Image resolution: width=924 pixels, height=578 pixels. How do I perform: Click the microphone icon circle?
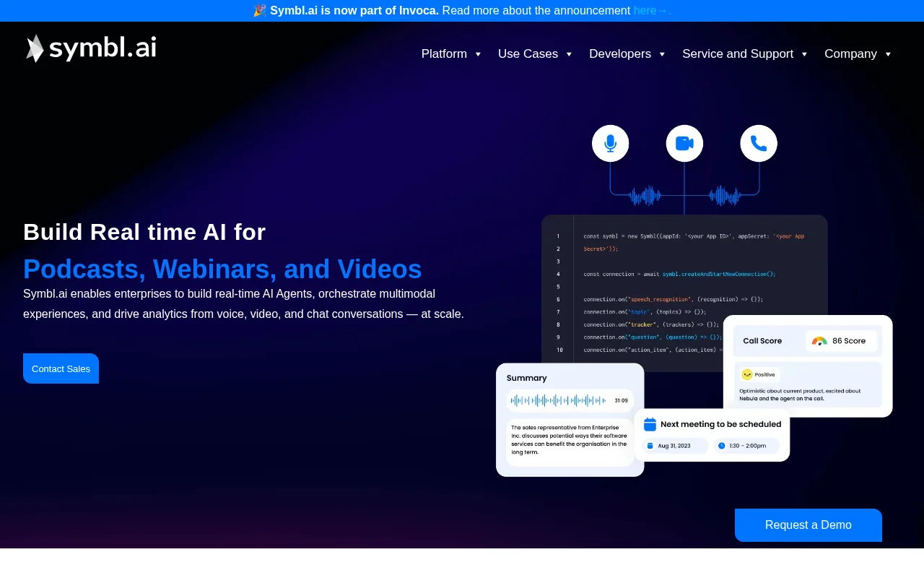click(611, 143)
